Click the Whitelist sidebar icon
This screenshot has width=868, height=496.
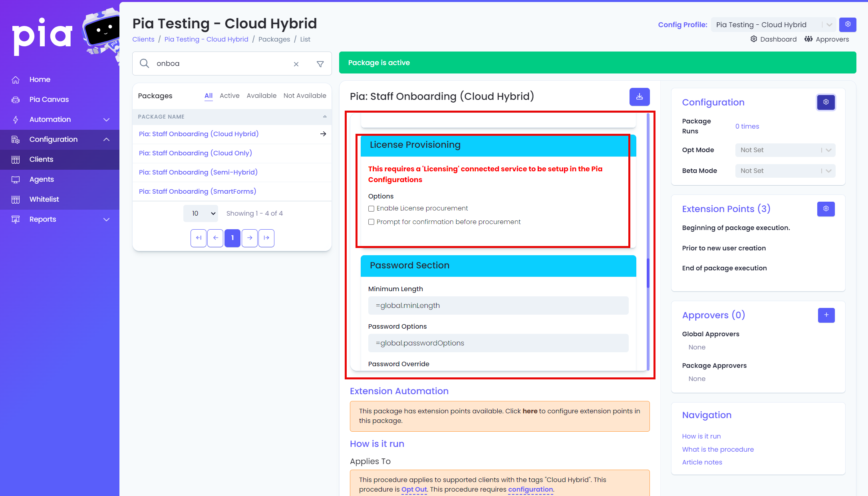click(x=16, y=199)
